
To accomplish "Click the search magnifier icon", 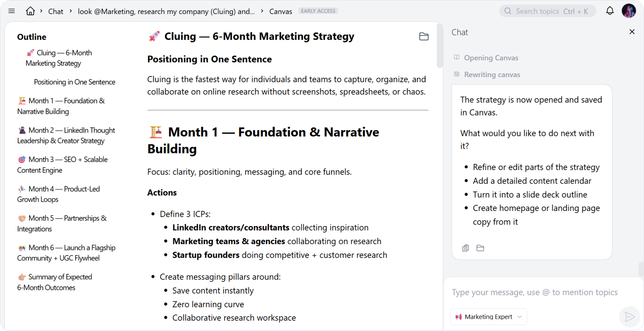I will point(507,11).
